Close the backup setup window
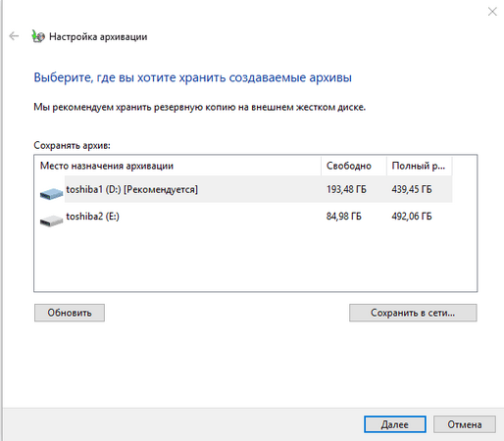The width and height of the screenshot is (504, 441). point(492,12)
